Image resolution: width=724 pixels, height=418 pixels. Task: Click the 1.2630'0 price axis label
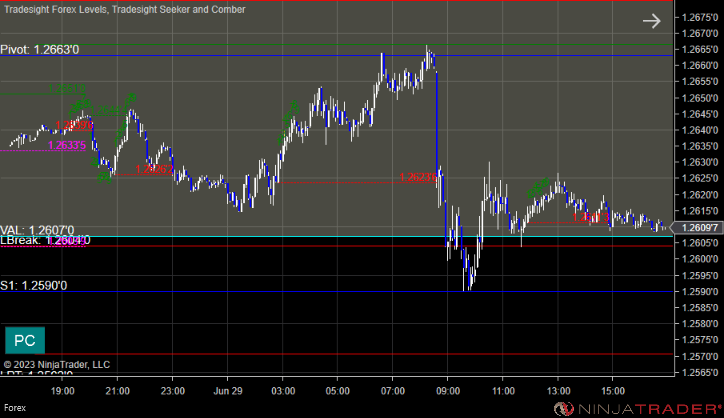pyautogui.click(x=700, y=162)
